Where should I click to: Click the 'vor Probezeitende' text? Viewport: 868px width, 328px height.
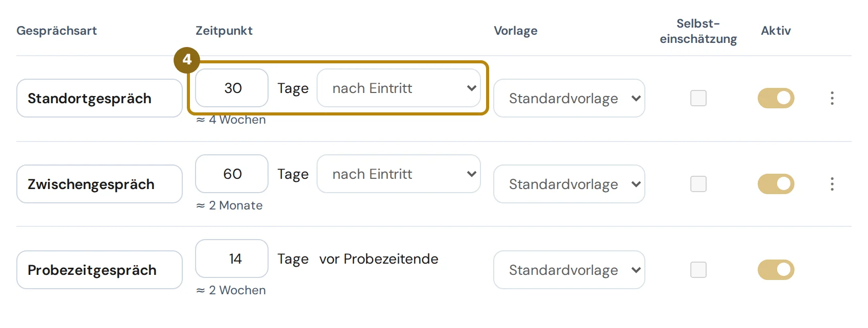pyautogui.click(x=379, y=259)
